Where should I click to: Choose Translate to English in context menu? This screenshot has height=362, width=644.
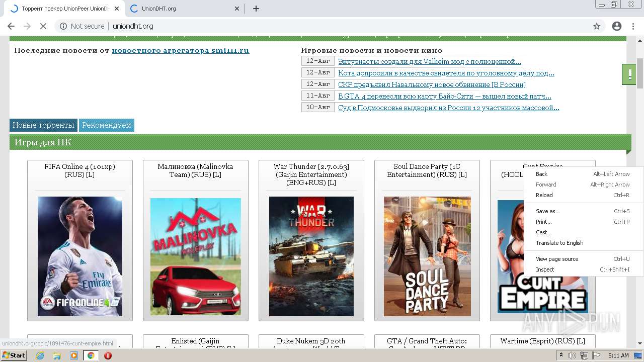pyautogui.click(x=583, y=243)
